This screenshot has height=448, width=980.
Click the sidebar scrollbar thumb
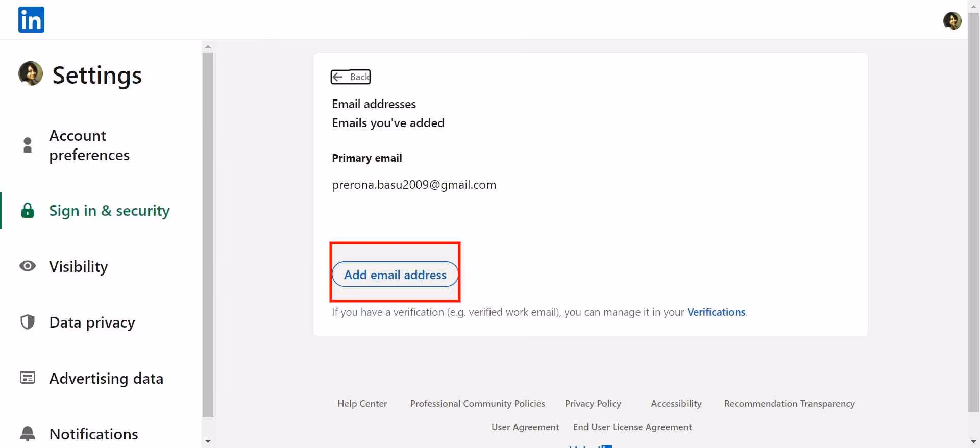208,235
